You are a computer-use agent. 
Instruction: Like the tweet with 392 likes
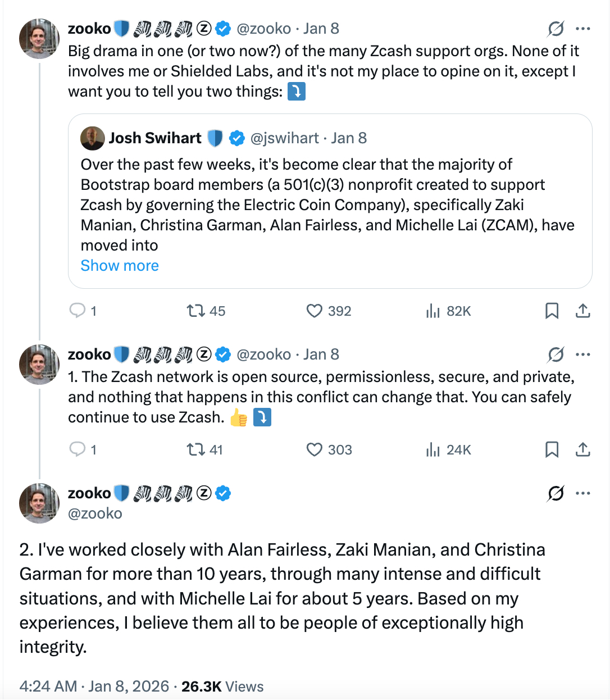click(x=314, y=311)
